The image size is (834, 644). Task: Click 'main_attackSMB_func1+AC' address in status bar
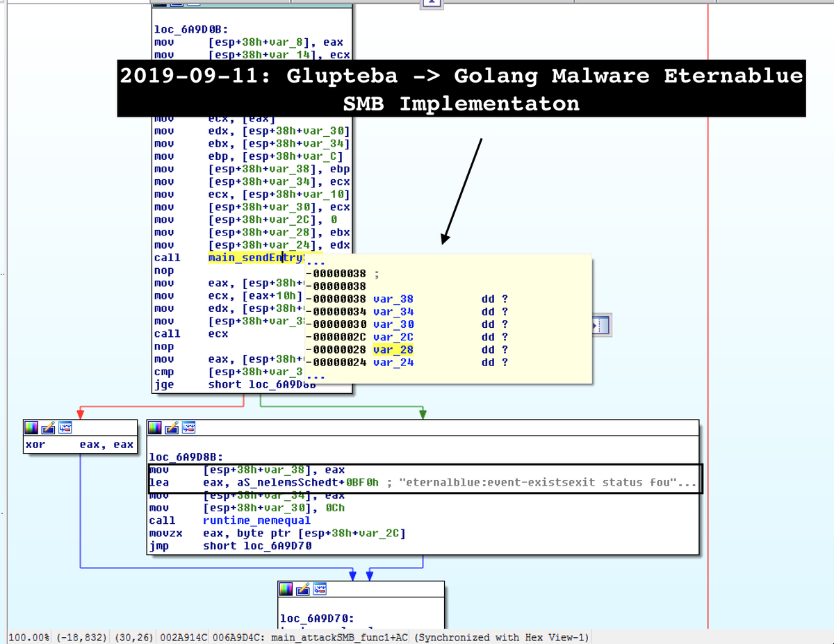pos(340,638)
